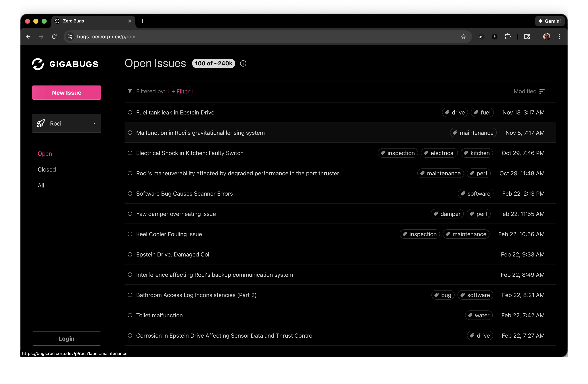Click the funnel filter icon
Screen dimensions: 588x384
pos(130,91)
